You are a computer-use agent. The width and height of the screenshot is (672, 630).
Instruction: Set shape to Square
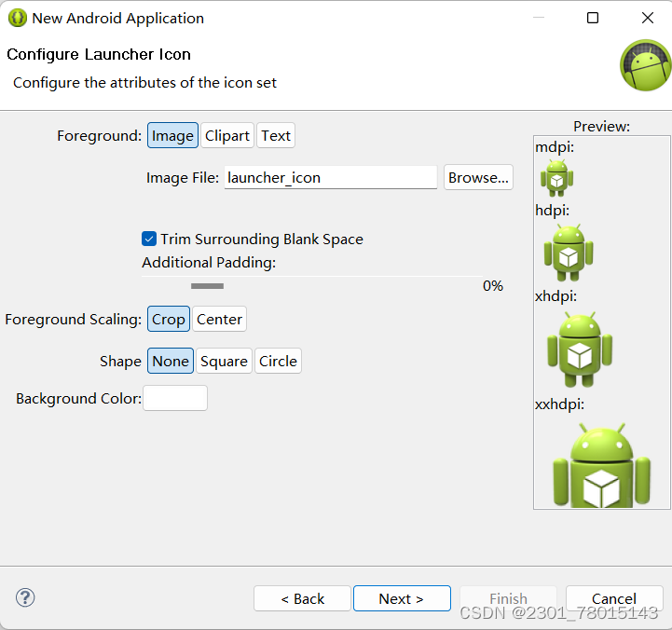tap(224, 361)
